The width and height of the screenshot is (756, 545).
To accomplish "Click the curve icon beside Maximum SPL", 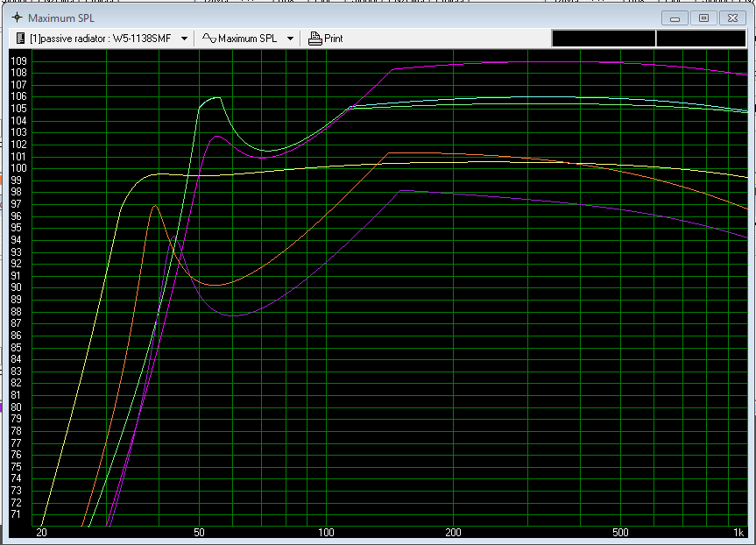I will [208, 38].
